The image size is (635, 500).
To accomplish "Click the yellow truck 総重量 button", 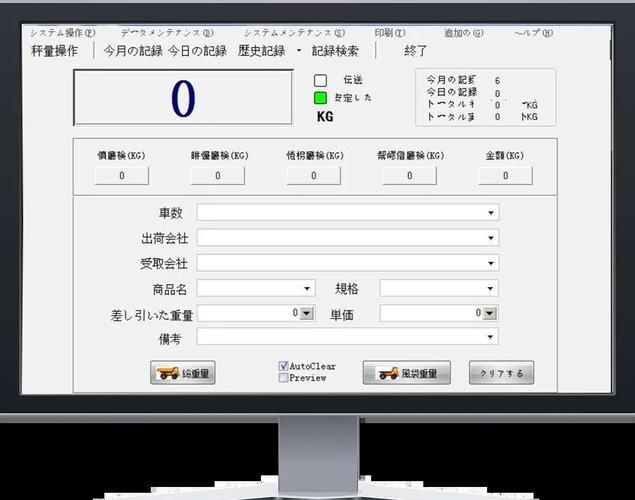I will 183,373.
